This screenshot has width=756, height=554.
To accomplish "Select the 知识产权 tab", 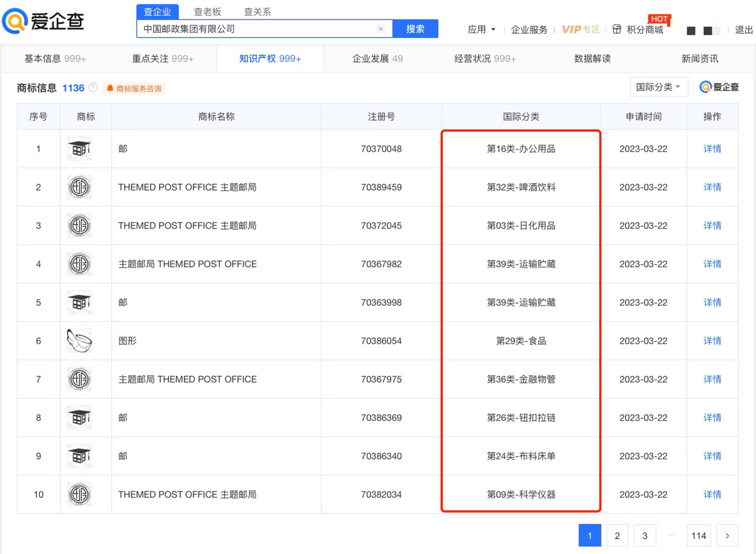I will coord(270,59).
